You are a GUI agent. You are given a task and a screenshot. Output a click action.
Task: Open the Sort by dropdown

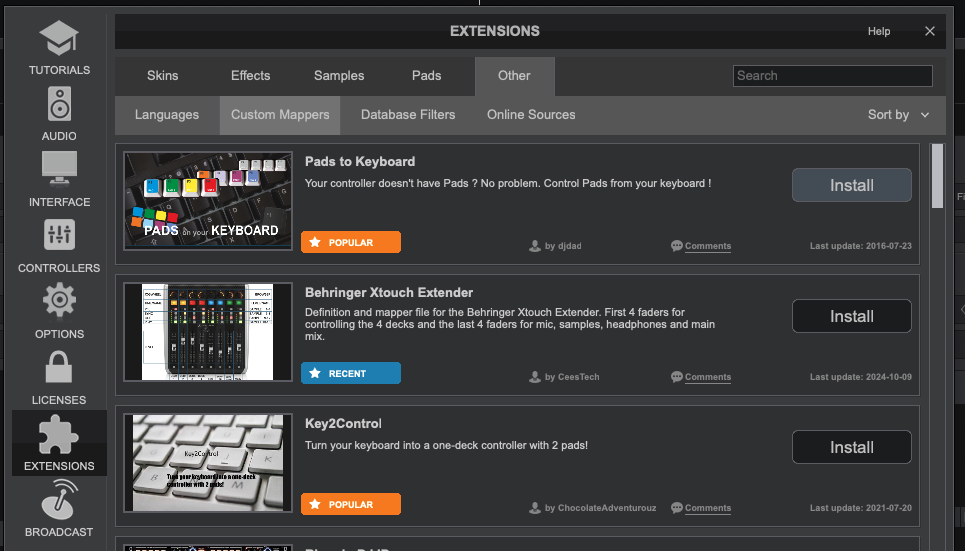898,115
